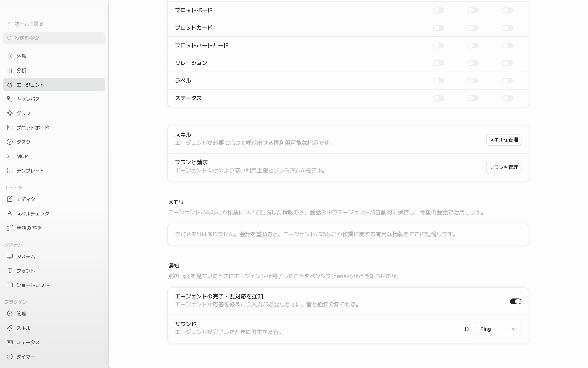Toggle the first switch in ステータス row
588x368 pixels.
tap(439, 98)
